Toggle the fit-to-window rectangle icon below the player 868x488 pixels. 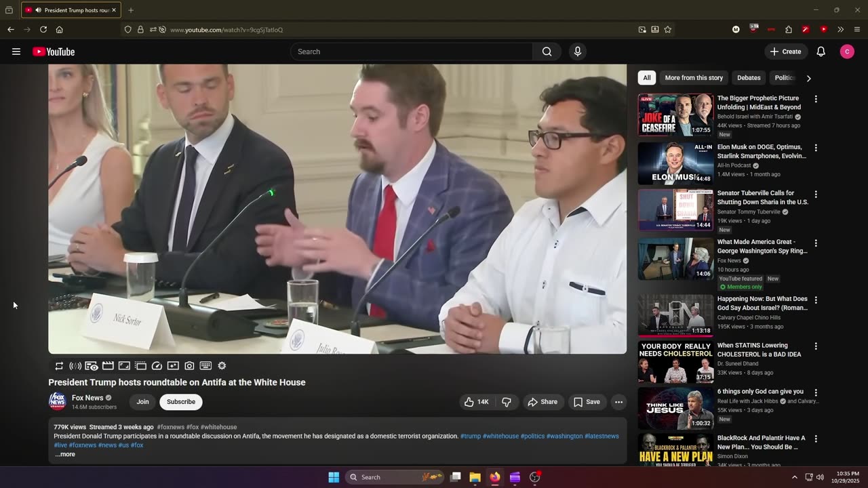click(124, 366)
